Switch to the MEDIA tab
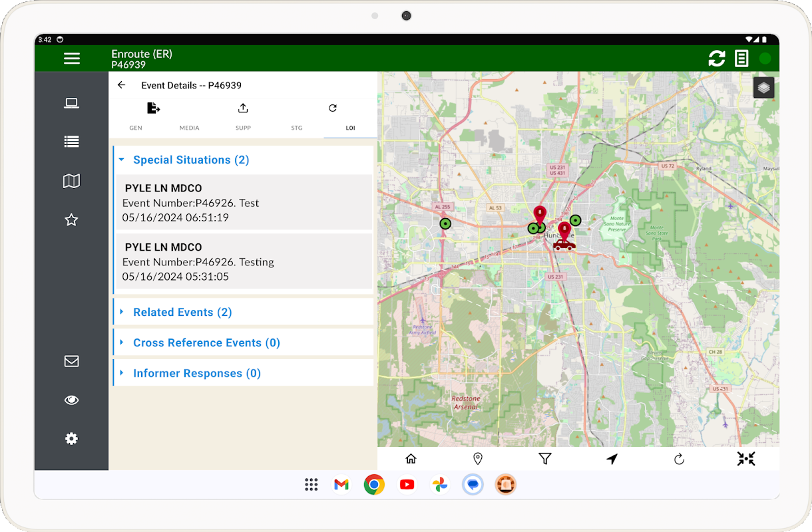This screenshot has width=812, height=532. click(189, 128)
